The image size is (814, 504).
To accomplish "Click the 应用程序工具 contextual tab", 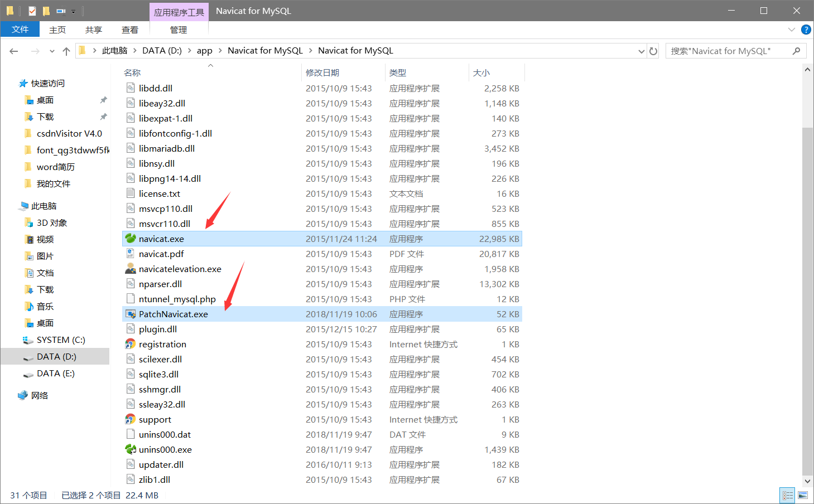I will click(179, 12).
